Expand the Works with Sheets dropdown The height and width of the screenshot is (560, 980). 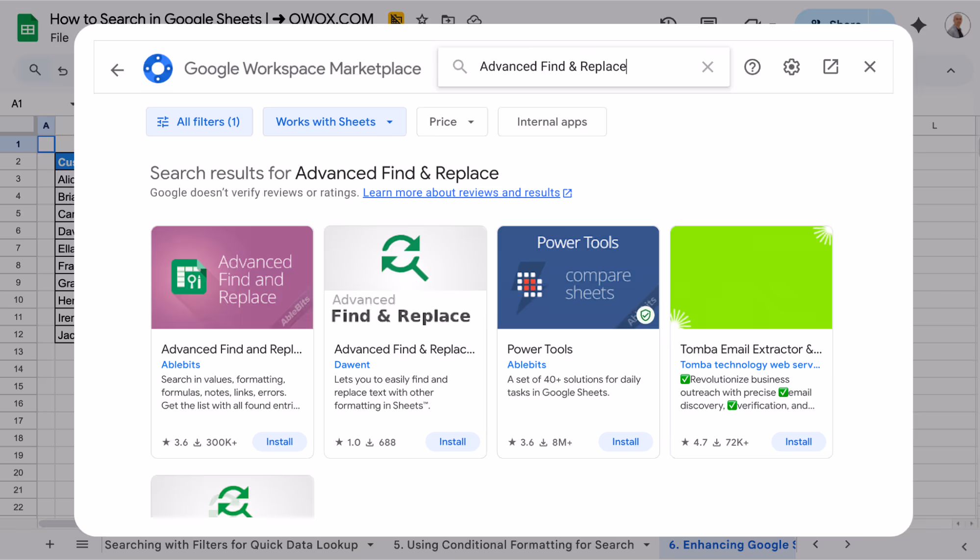point(334,122)
